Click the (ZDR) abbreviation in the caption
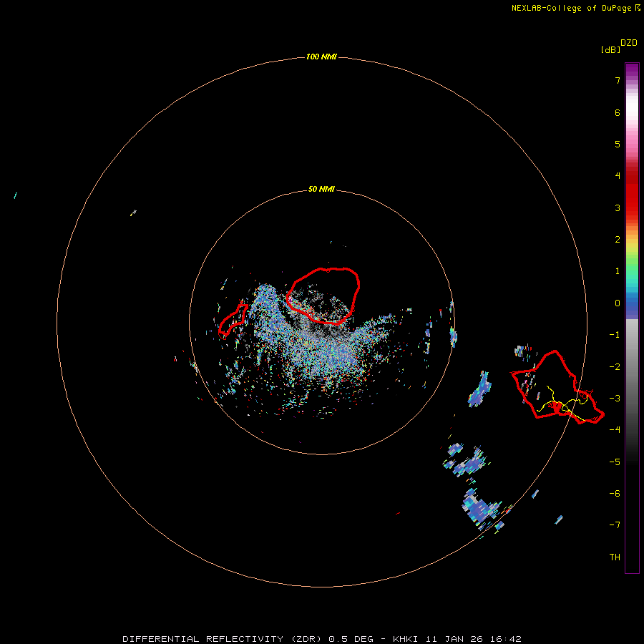 [306, 639]
